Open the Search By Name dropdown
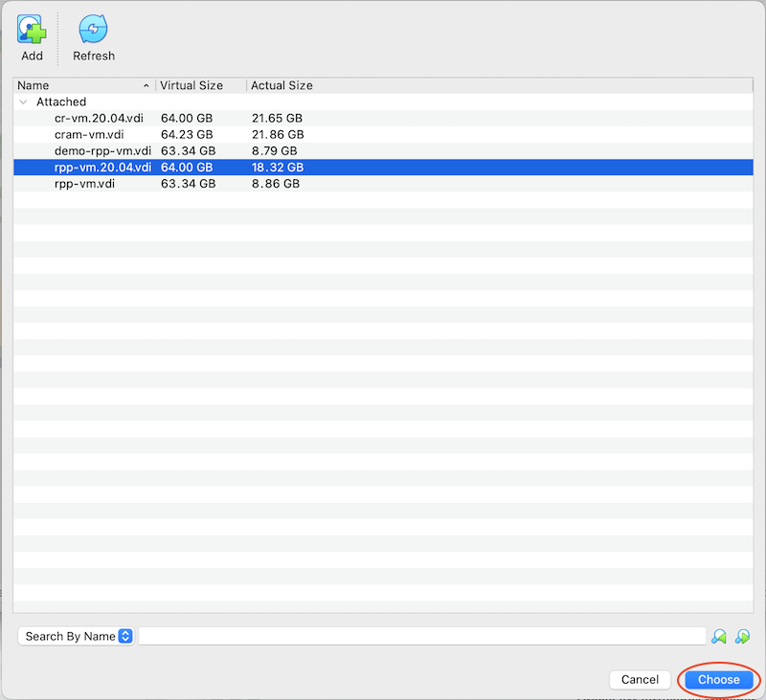The width and height of the screenshot is (766, 700). [76, 635]
